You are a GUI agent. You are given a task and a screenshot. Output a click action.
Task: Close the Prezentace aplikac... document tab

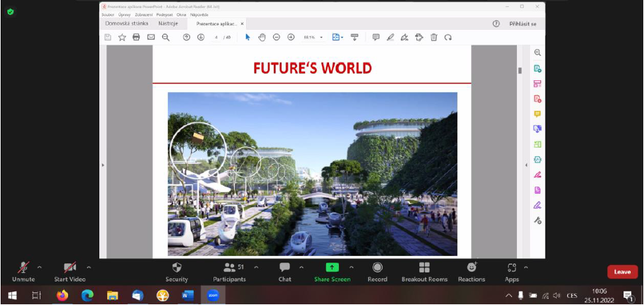[x=242, y=24]
